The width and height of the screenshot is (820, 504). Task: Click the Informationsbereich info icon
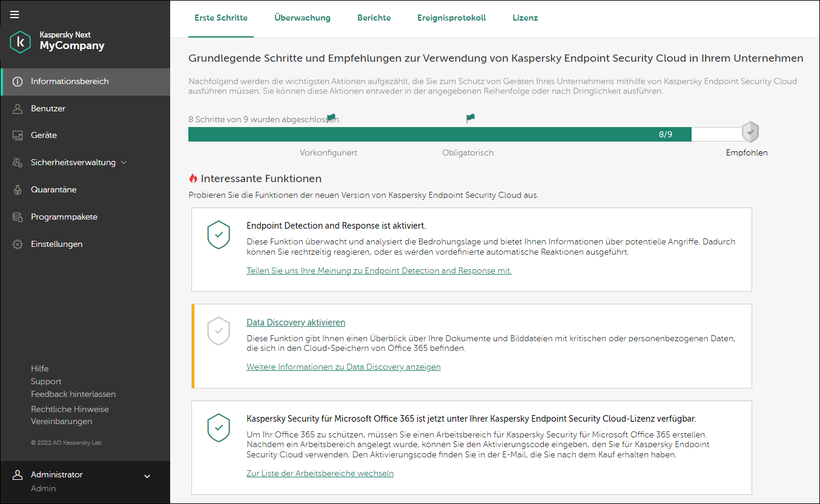pyautogui.click(x=18, y=82)
